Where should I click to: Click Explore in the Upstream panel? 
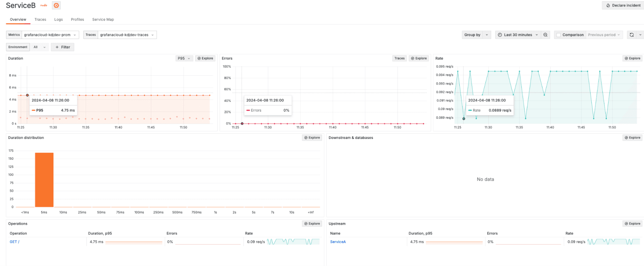pos(632,223)
